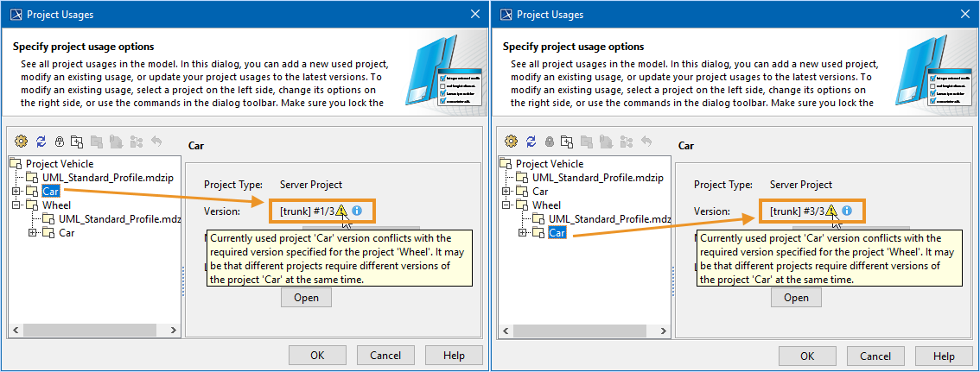
Task: Click the yellow warning icon beside [trunk] #3/3
Action: pyautogui.click(x=831, y=210)
